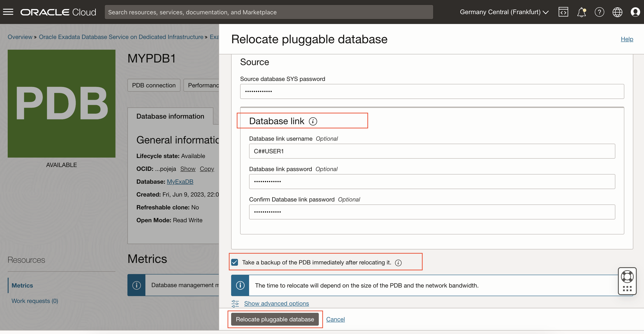Image resolution: width=644 pixels, height=334 pixels.
Task: Open the hamburger navigation menu
Action: [8, 12]
